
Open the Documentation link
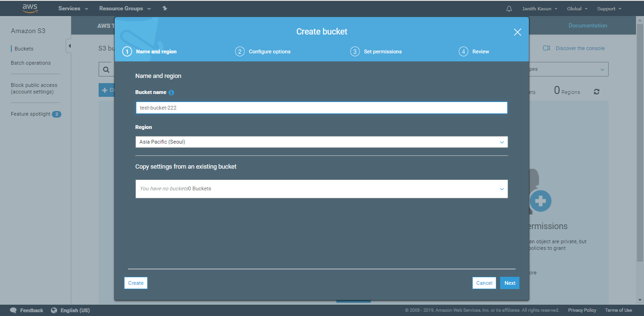click(x=588, y=26)
